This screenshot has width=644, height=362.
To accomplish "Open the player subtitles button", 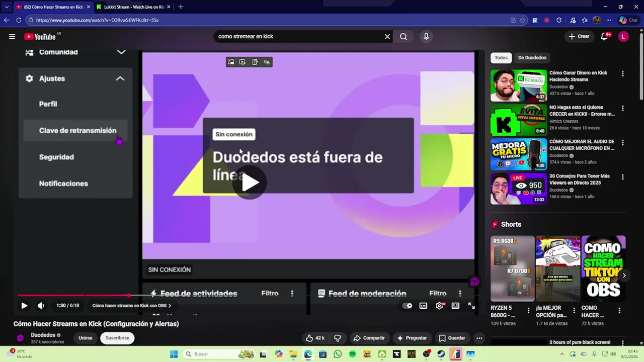I will click(x=423, y=306).
